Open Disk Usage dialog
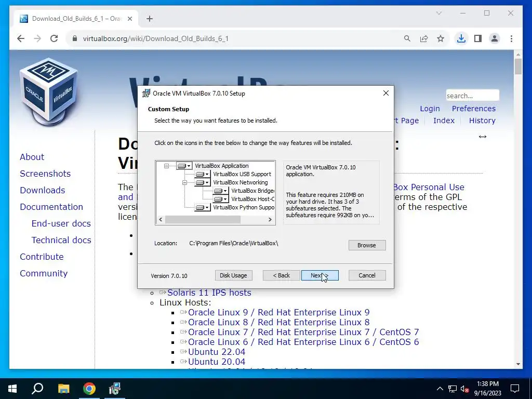Viewport: 532px width, 399px height. tap(233, 275)
